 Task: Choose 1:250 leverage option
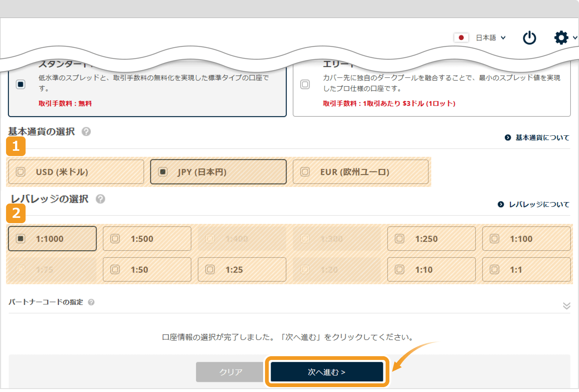click(x=431, y=239)
